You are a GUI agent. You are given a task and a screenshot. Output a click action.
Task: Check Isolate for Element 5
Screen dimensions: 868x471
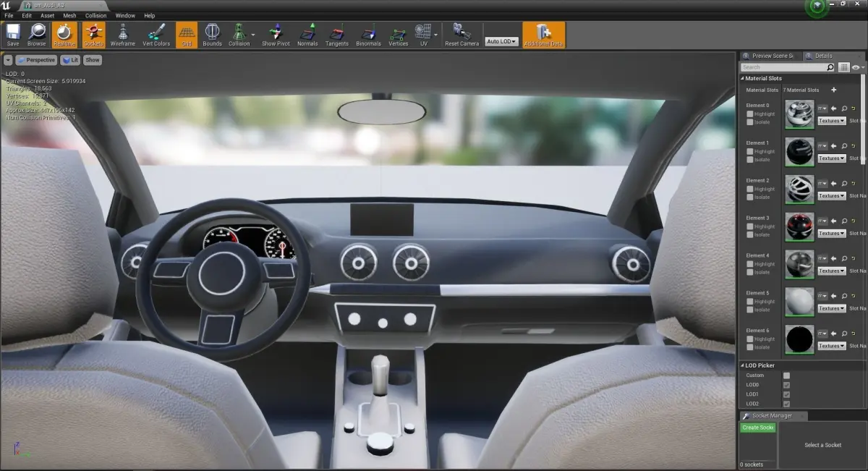click(x=750, y=310)
